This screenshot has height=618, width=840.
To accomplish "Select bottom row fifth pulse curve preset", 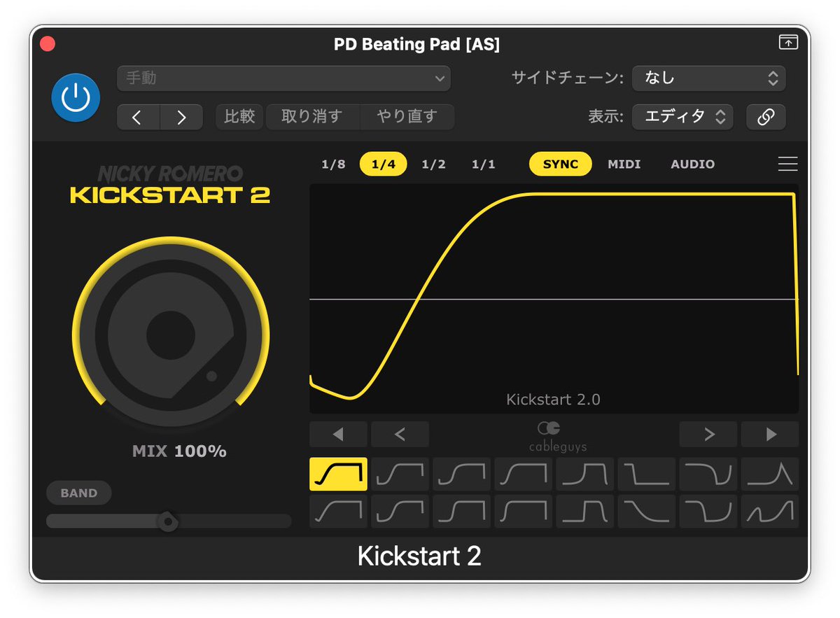I will point(585,512).
